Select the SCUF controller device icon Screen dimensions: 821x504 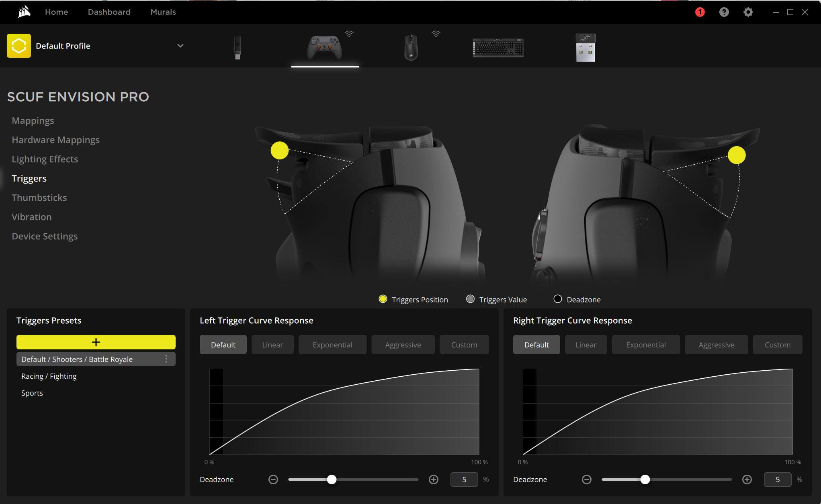(324, 47)
